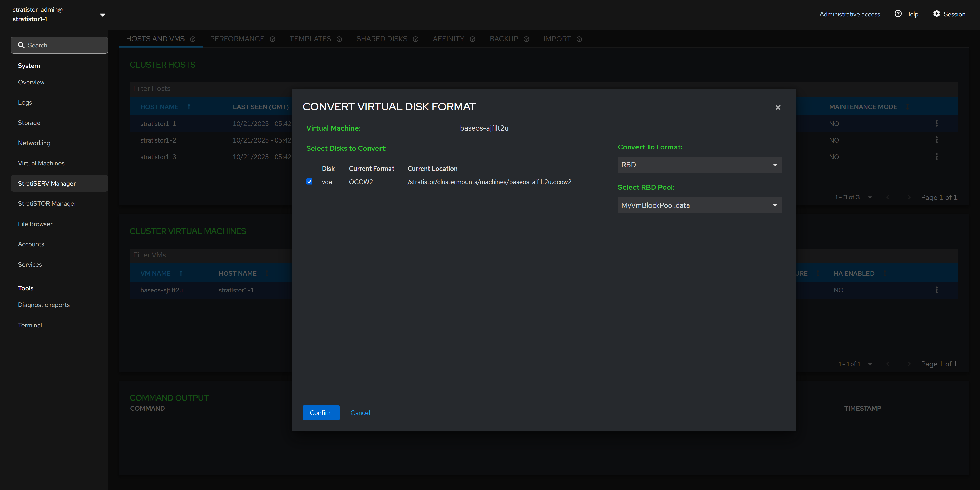Image resolution: width=980 pixels, height=490 pixels.
Task: Open kebab menu for VM baseos-ajfllt2u
Action: click(x=936, y=290)
